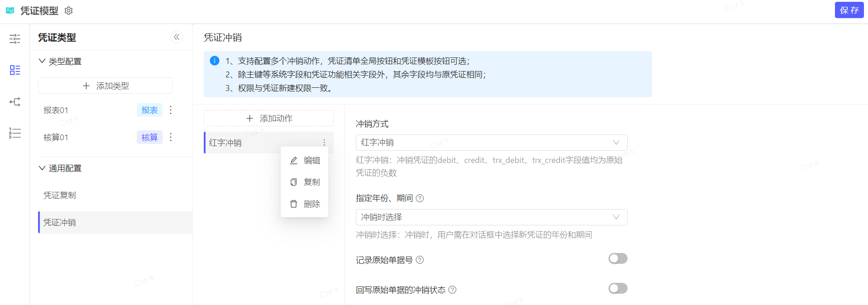This screenshot has width=868, height=305.
Task: Click help icon beside 指定年份、期间
Action: [x=420, y=198]
